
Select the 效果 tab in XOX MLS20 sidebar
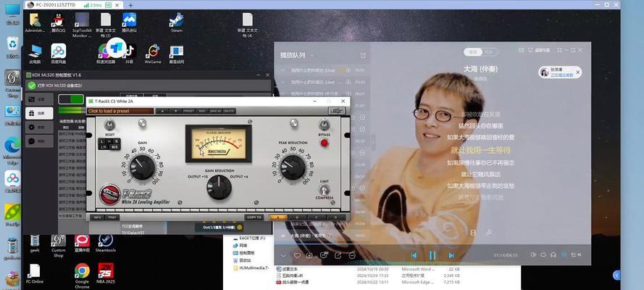tap(39, 113)
